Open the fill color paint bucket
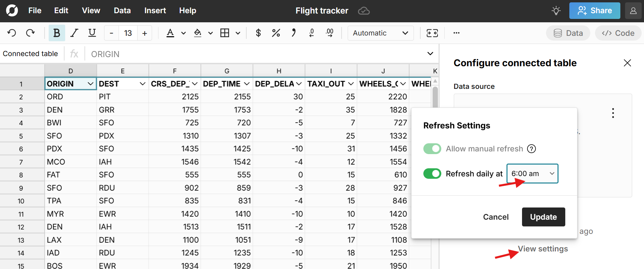Screen dimensions: 644x269 coord(198,33)
